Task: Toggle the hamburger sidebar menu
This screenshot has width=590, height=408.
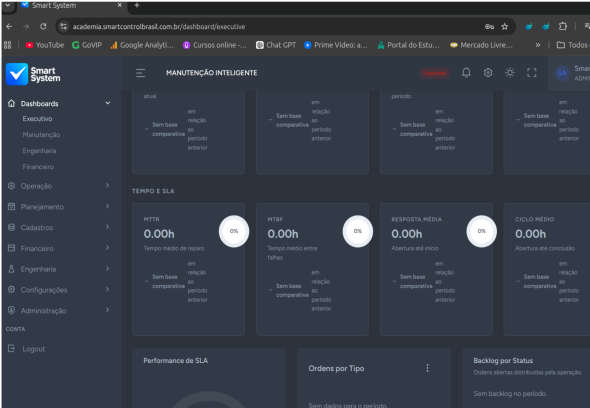Action: [140, 73]
